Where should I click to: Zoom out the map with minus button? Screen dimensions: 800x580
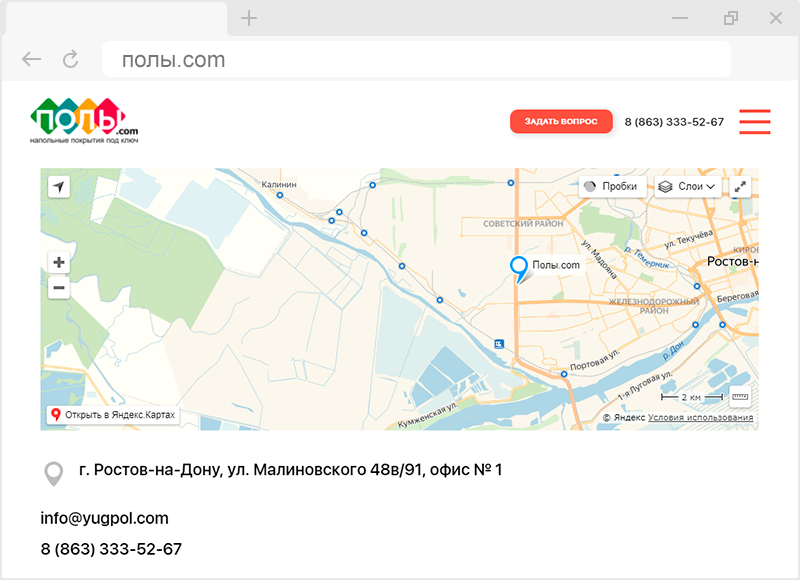(59, 288)
